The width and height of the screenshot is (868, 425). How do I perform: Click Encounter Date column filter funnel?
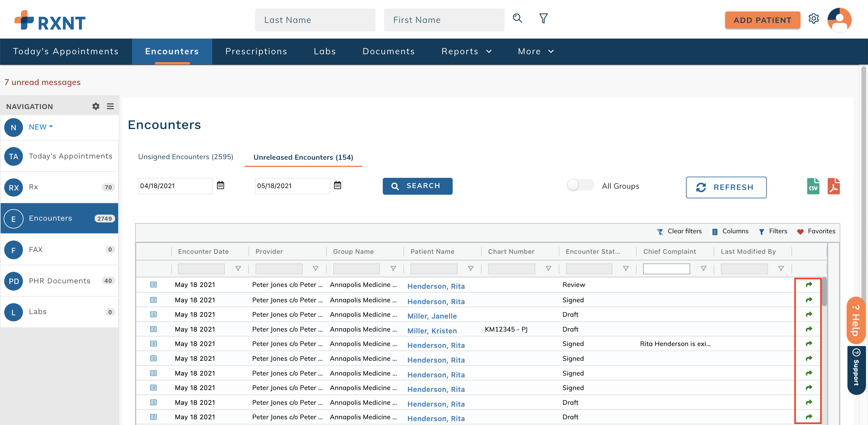click(x=238, y=269)
